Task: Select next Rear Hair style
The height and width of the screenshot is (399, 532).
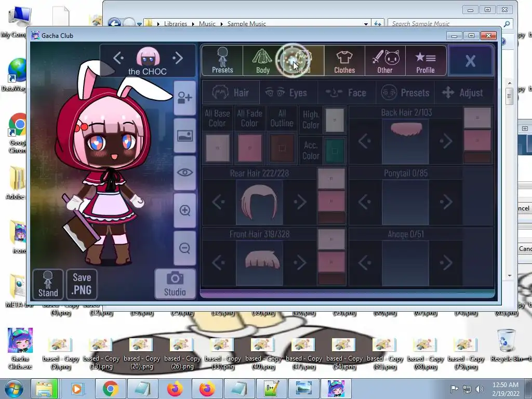Action: 300,202
